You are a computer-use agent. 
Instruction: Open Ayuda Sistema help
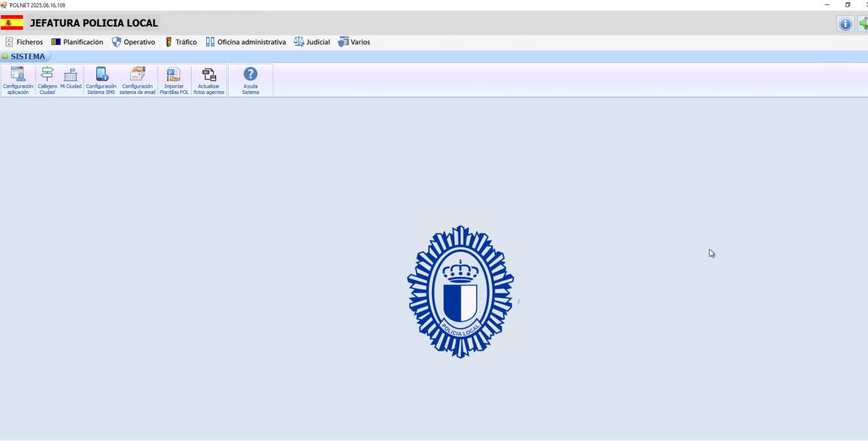tap(250, 80)
